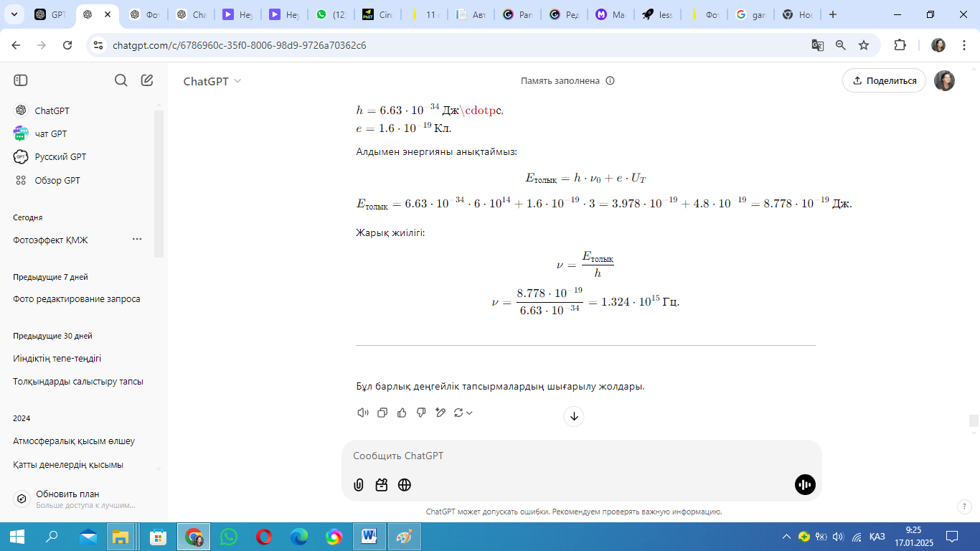Open memory full info icon
This screenshot has height=551, width=980.
[x=611, y=81]
